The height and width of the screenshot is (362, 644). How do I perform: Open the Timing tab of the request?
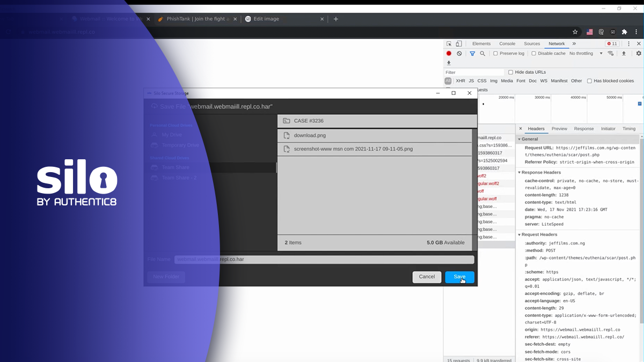point(629,129)
